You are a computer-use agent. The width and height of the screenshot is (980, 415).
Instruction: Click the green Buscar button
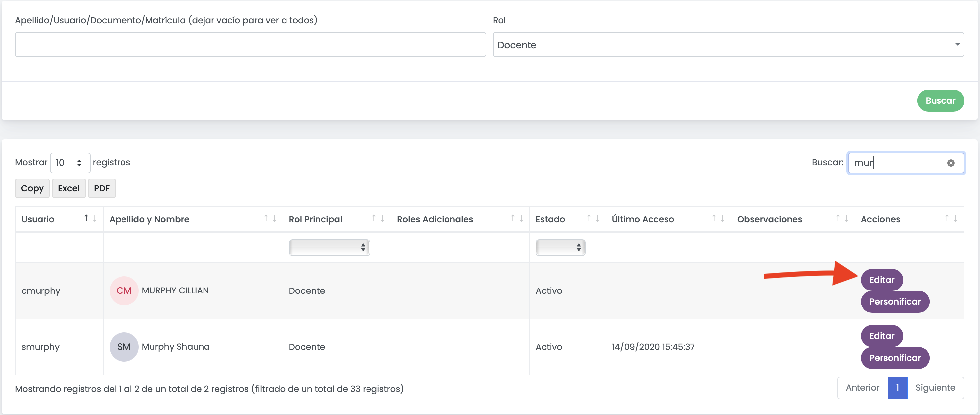coord(940,100)
